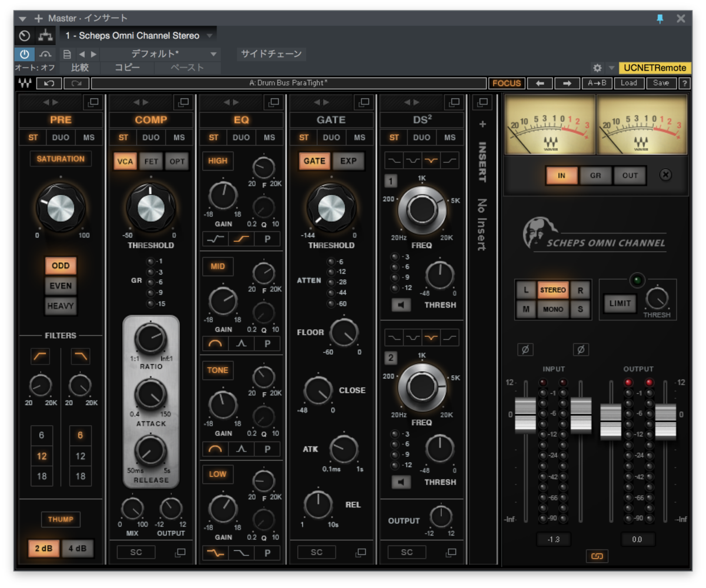Click the left INPUT fader handle
Screen dimensions: 706x588
coord(526,415)
